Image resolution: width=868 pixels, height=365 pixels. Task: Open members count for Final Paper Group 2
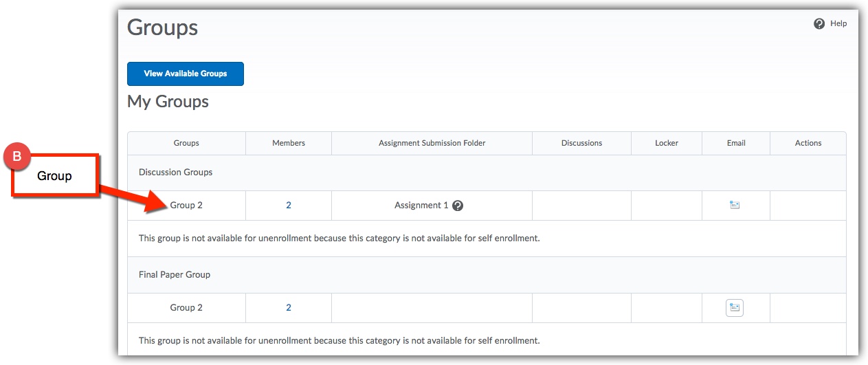click(x=289, y=308)
